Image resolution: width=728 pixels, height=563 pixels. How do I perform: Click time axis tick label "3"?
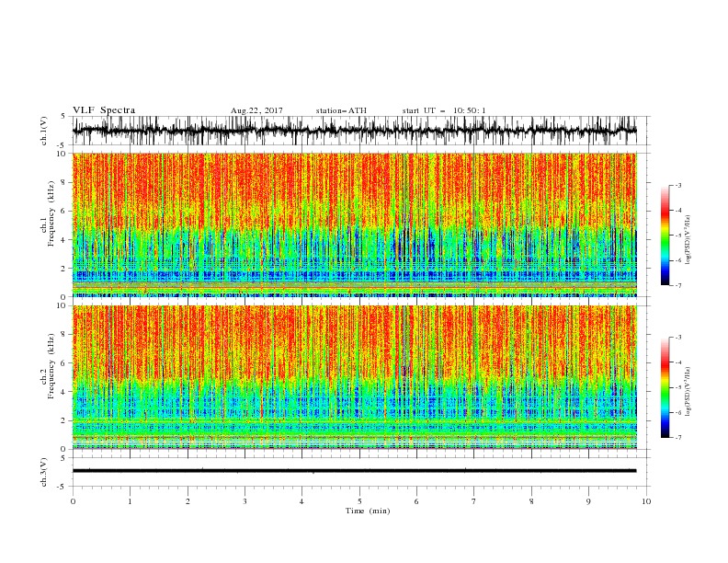[245, 501]
